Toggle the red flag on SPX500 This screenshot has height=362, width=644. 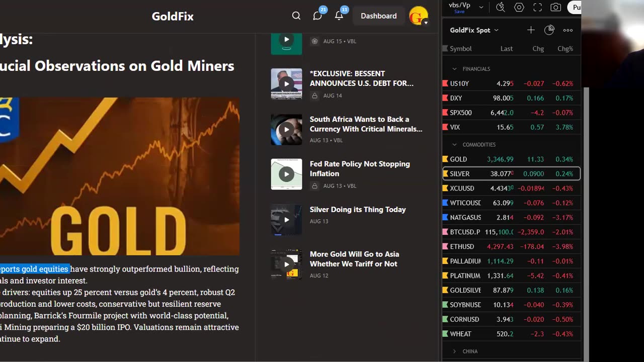pyautogui.click(x=445, y=113)
